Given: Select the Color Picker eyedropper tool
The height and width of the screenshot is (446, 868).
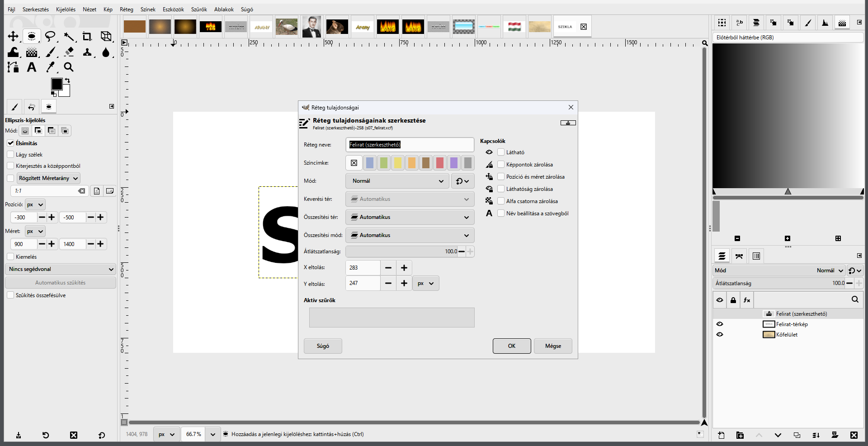Looking at the screenshot, I should [50, 67].
